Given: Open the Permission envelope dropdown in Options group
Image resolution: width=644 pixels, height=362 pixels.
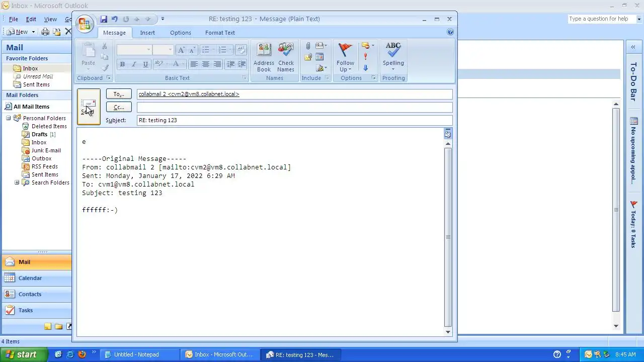Looking at the screenshot, I should pyautogui.click(x=368, y=46).
